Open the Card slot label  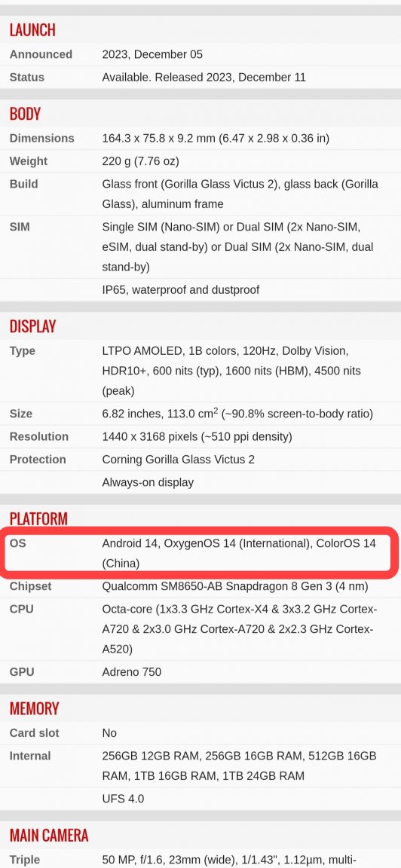coord(35,732)
